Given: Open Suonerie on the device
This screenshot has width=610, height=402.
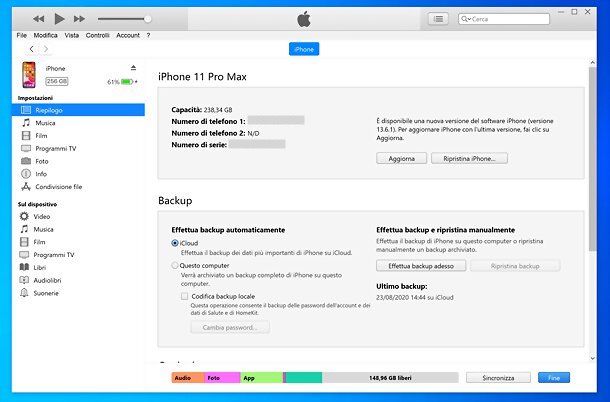Looking at the screenshot, I should pos(46,293).
